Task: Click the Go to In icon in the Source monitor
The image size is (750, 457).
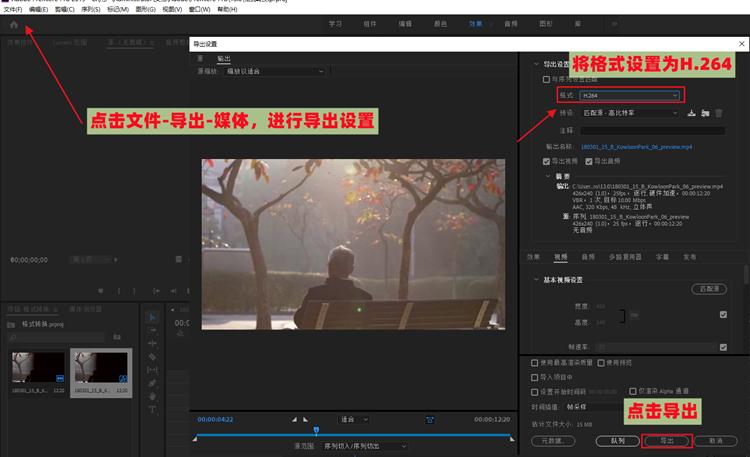Action: [156, 291]
